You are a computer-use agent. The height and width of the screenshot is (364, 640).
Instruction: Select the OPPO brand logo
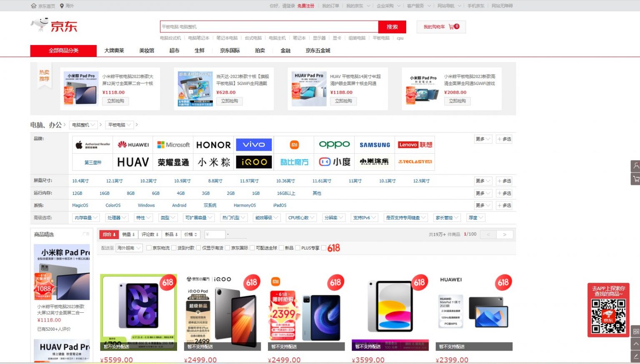pos(334,144)
